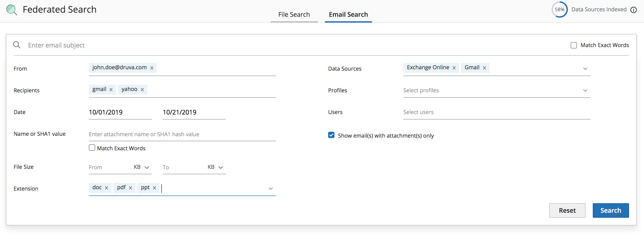This screenshot has height=239, width=644.
Task: Remove Exchange Online data source tag
Action: point(454,68)
